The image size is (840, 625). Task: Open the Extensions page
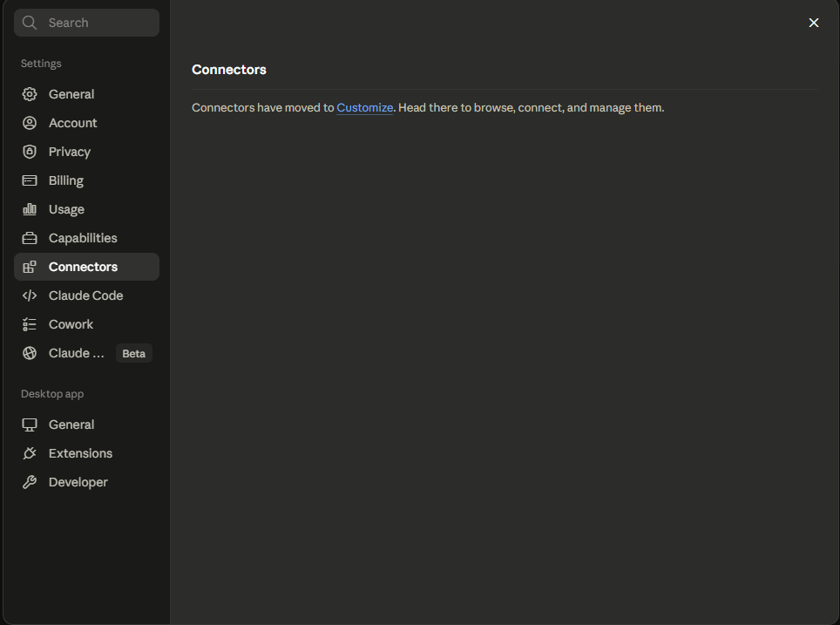(86, 453)
